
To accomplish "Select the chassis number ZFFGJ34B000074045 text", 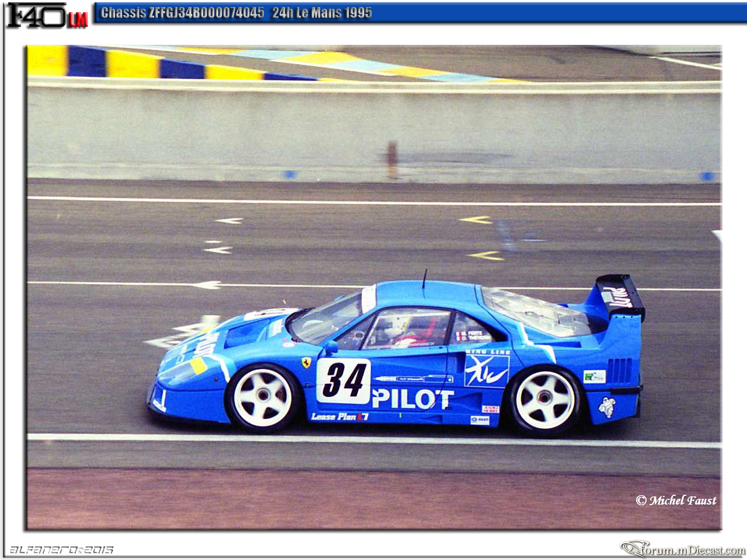I will click(207, 13).
